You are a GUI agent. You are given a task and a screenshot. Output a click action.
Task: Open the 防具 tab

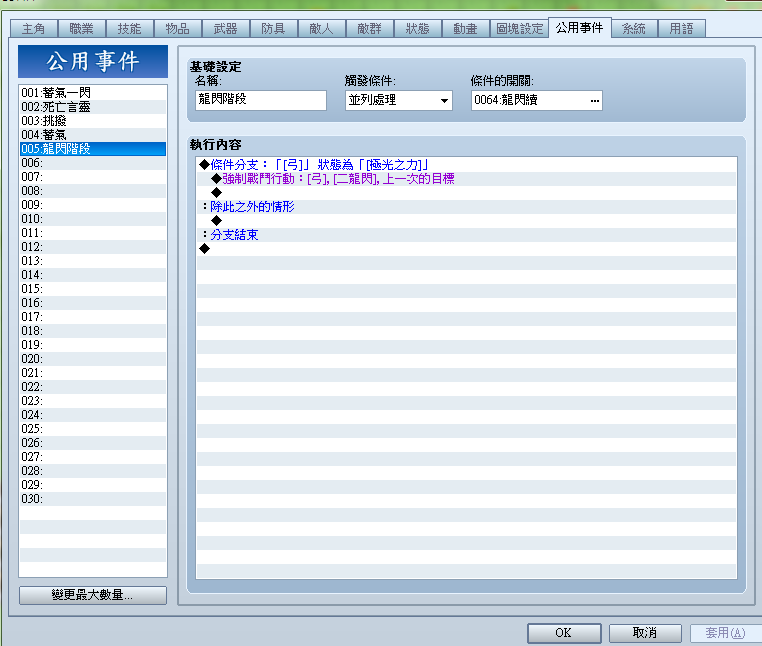(x=273, y=29)
